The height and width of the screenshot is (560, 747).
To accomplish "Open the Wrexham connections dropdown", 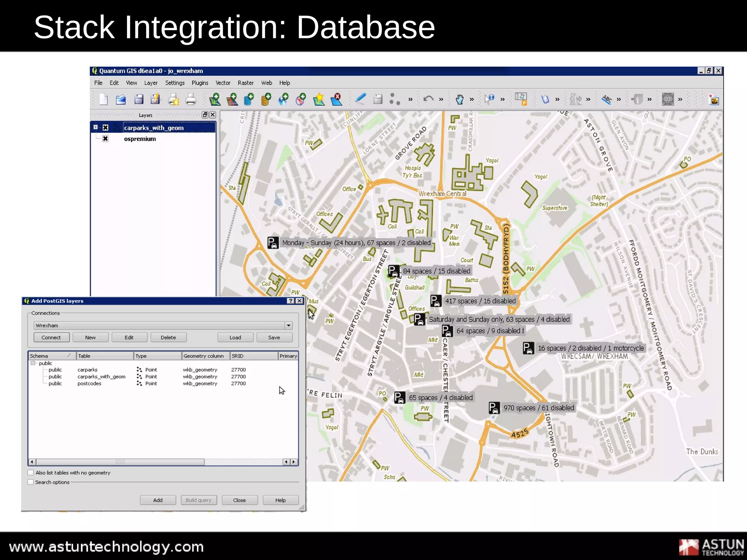I will click(x=289, y=325).
